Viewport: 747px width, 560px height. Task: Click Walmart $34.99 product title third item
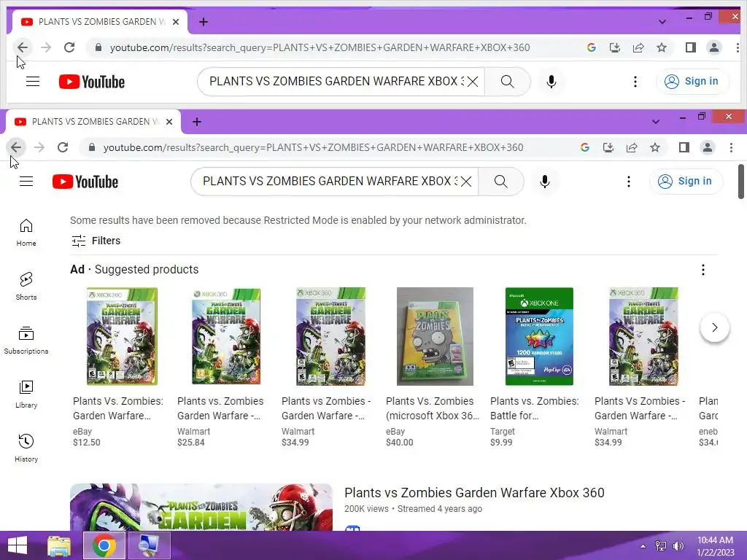(x=326, y=408)
